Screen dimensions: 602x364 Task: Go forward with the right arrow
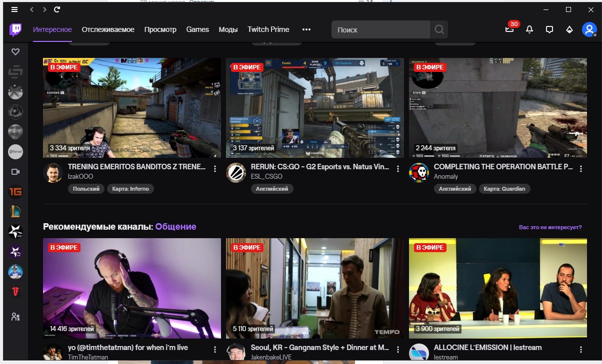coord(45,9)
